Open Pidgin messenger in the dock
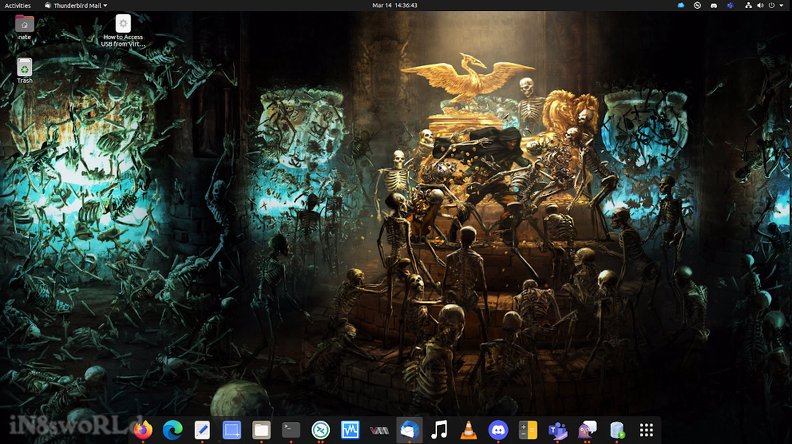 click(x=587, y=430)
